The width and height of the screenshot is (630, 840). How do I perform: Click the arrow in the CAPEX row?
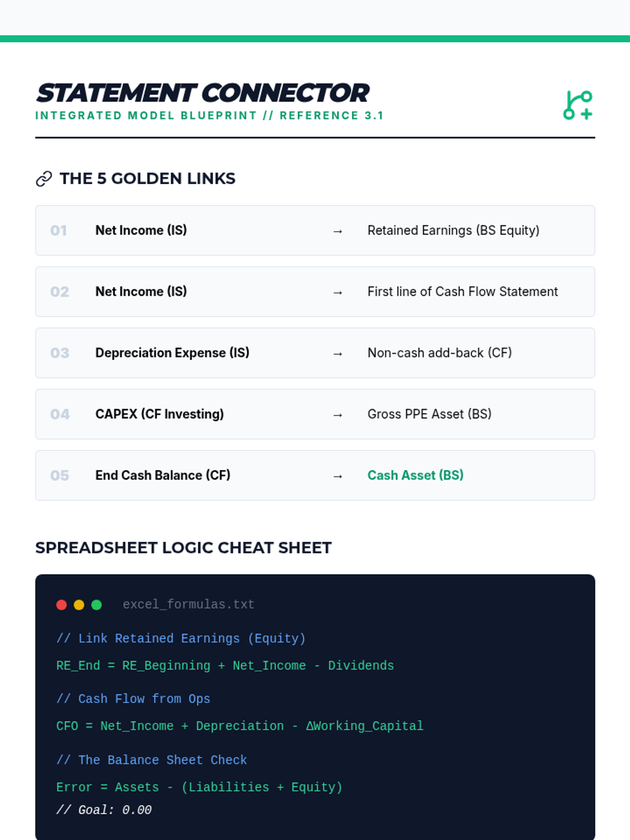pos(338,415)
